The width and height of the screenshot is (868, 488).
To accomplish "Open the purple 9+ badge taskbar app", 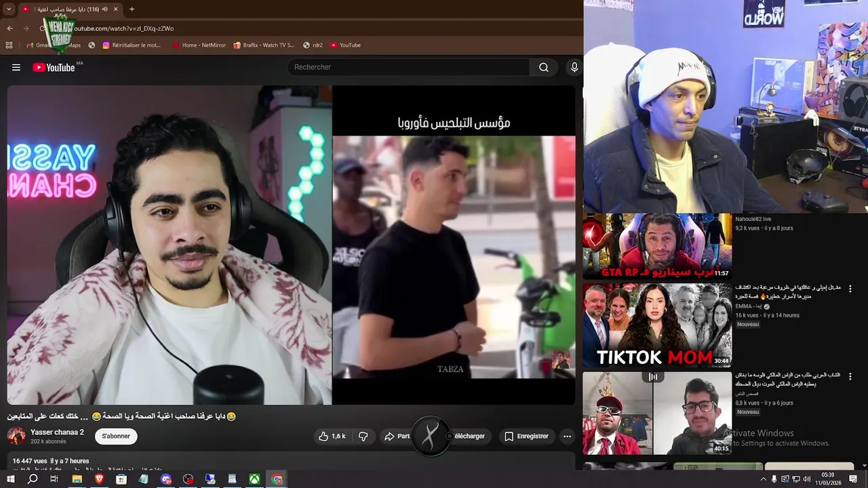I will tap(166, 479).
